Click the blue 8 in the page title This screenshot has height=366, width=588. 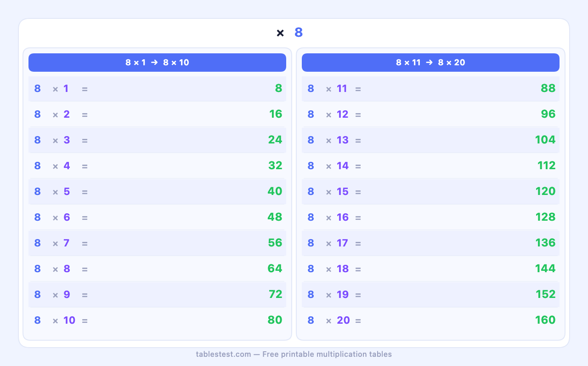(299, 33)
